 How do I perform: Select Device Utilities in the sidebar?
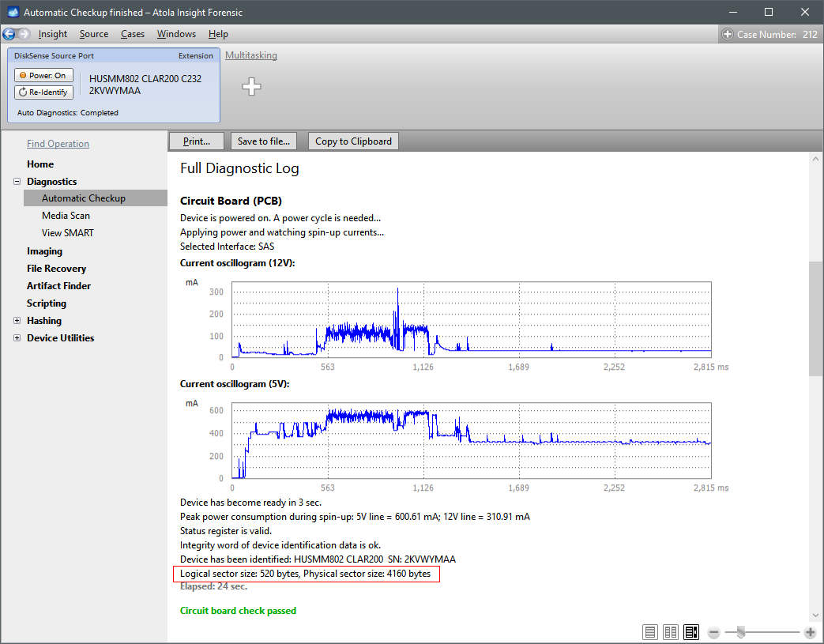(60, 338)
